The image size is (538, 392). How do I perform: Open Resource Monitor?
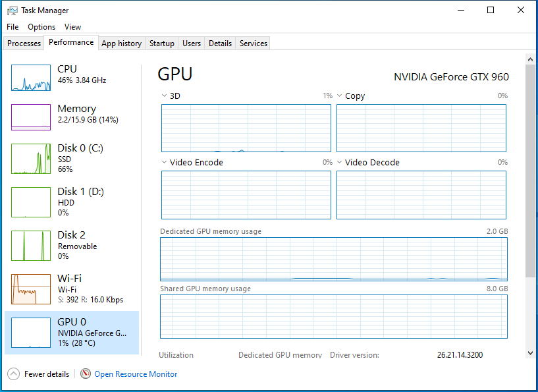pos(136,374)
